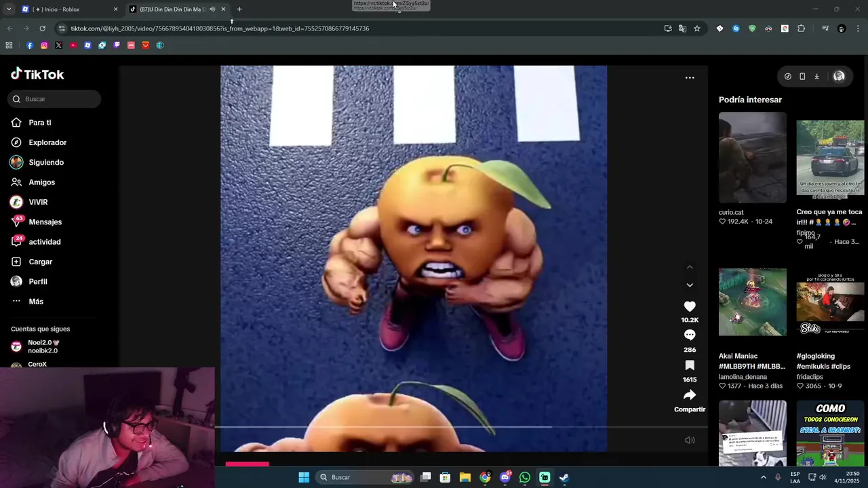Translate this page icon
Image resolution: width=868 pixels, height=488 pixels.
[x=682, y=28]
